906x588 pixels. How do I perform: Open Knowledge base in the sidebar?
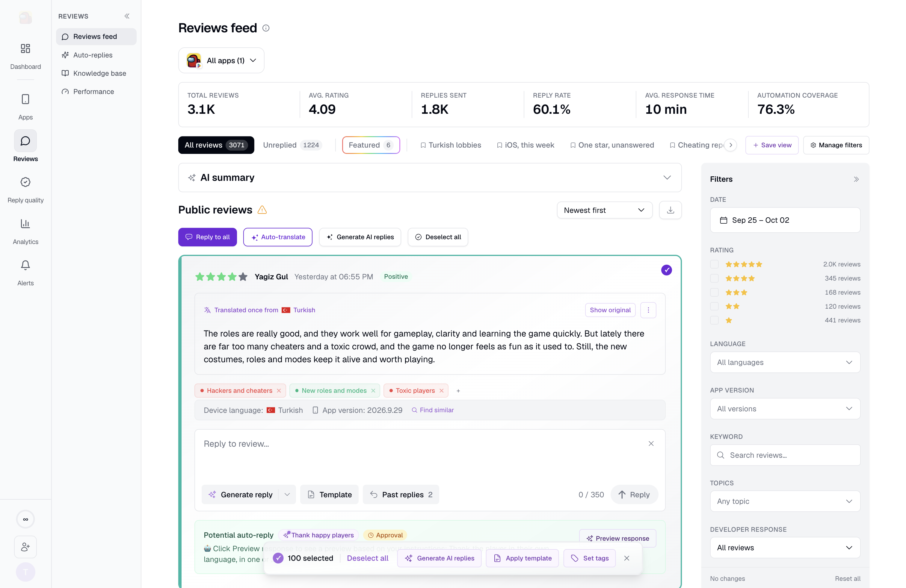(96, 73)
